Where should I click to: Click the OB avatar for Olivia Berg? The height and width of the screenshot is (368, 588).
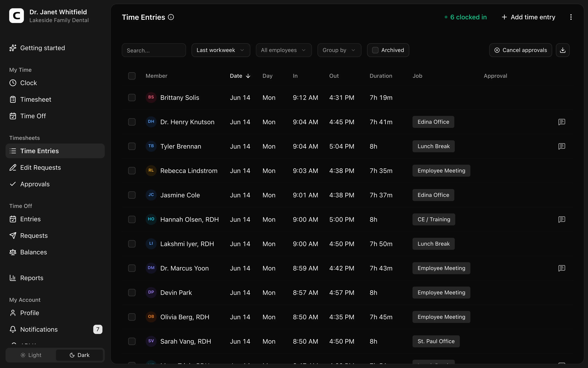pos(151,317)
